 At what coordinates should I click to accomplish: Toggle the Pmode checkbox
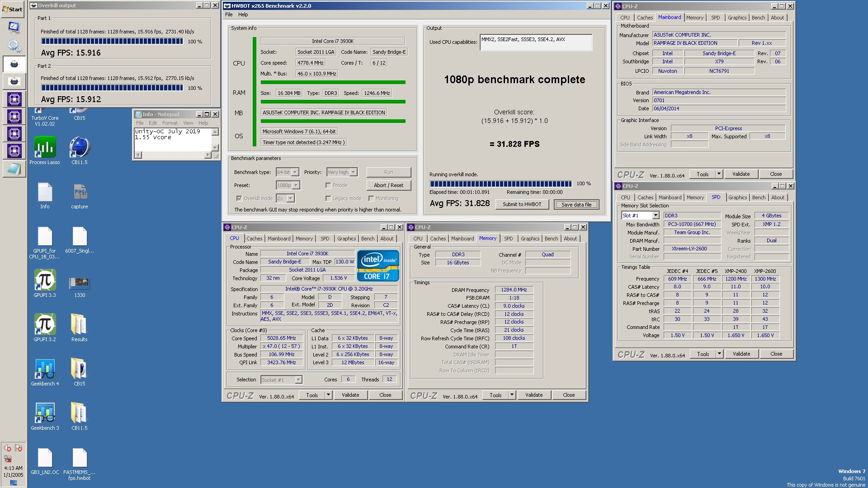pyautogui.click(x=328, y=185)
